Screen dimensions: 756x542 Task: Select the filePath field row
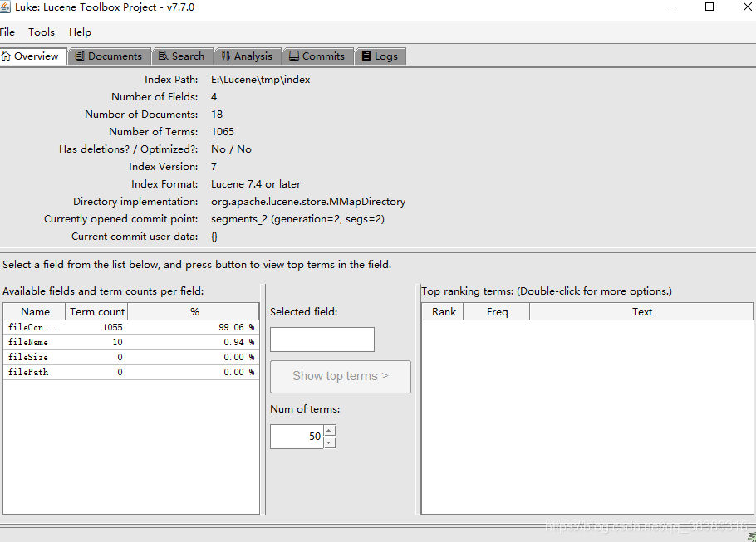point(131,372)
